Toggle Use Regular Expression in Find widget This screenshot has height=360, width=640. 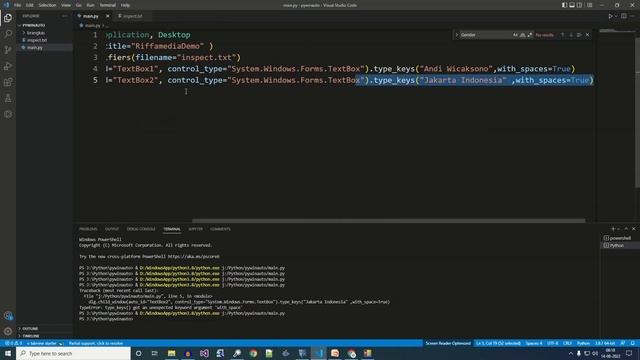pos(530,35)
